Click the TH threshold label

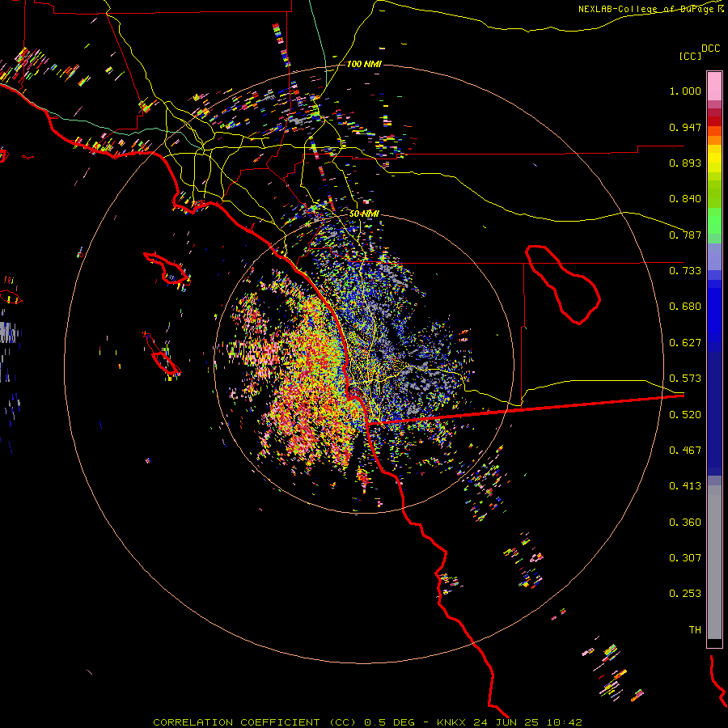coord(695,630)
